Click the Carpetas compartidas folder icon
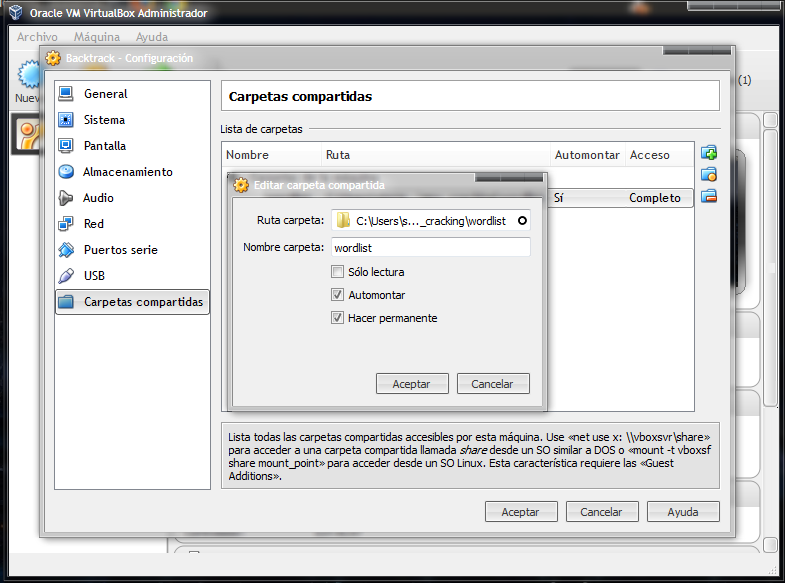785x583 pixels. (66, 302)
